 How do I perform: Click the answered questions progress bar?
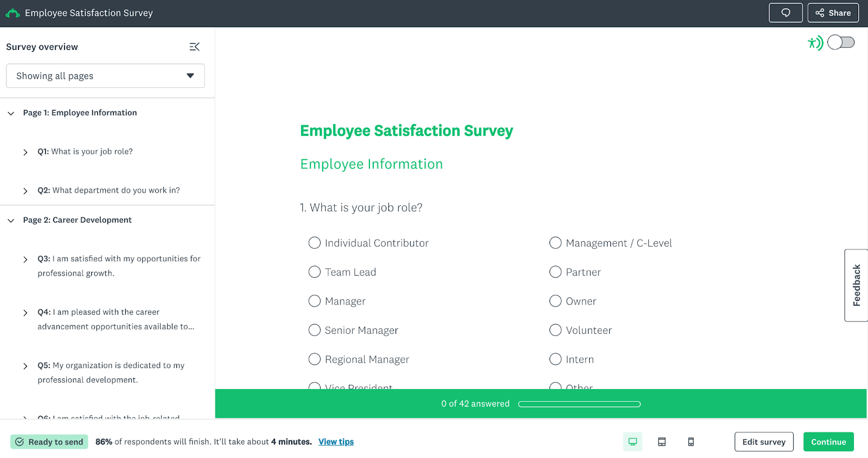coord(579,403)
